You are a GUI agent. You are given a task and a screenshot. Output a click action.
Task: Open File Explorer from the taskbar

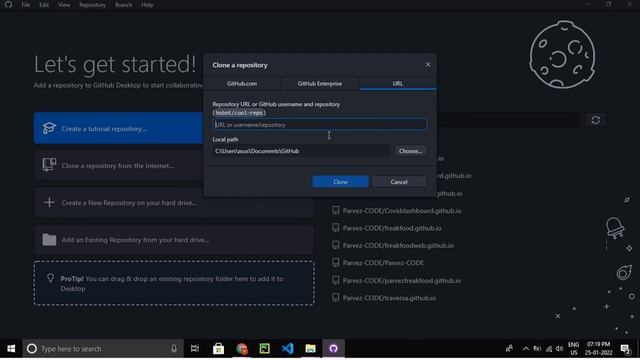(310, 349)
